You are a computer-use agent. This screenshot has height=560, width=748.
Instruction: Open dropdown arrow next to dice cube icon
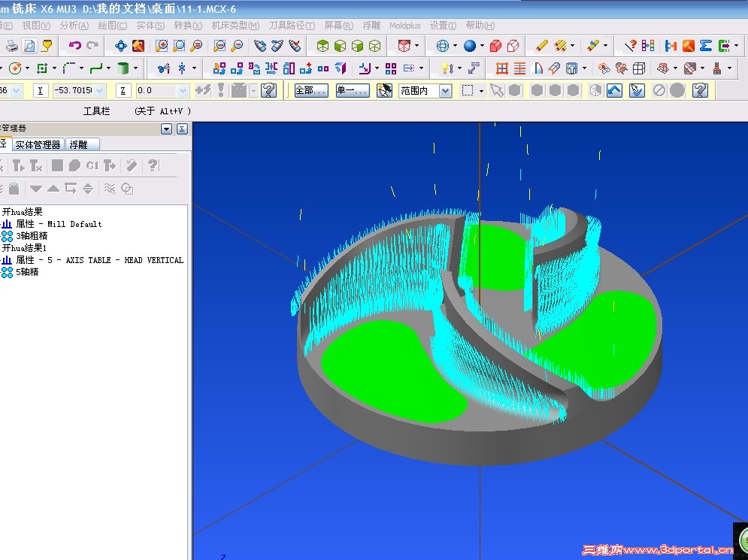point(417,46)
